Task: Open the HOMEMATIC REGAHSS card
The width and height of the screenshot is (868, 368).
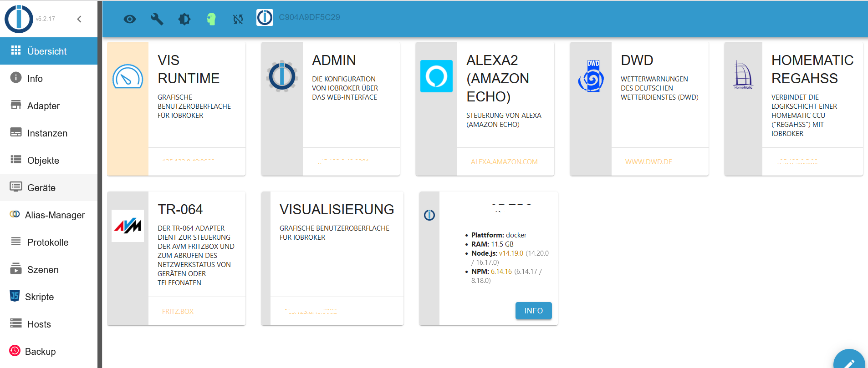Action: pos(794,109)
